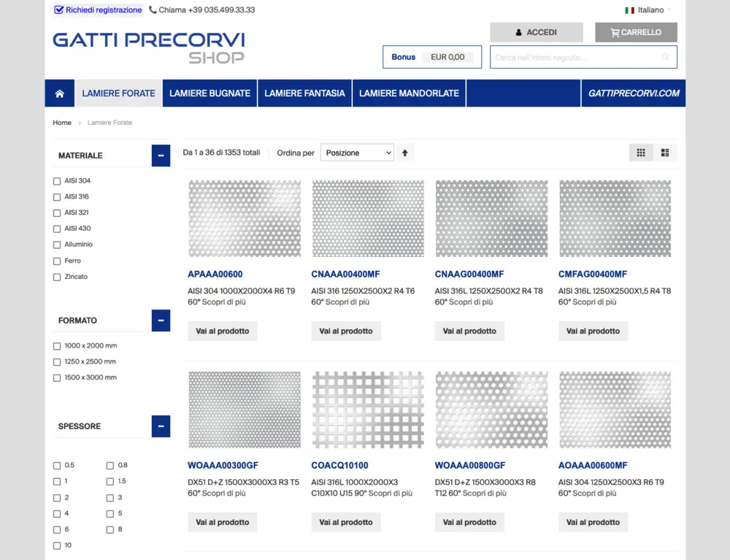
Task: Tick the AISI 304 material filter
Action: click(57, 181)
